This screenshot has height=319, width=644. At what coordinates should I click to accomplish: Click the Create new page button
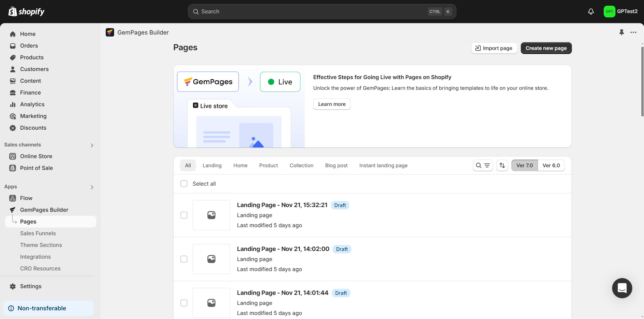[x=546, y=48]
